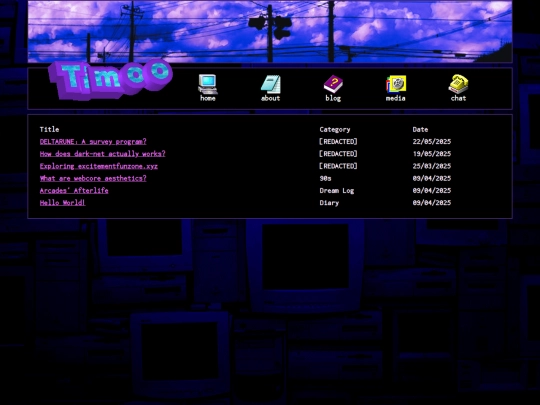Click the 'about' nav label
The image size is (540, 405).
[x=271, y=98]
